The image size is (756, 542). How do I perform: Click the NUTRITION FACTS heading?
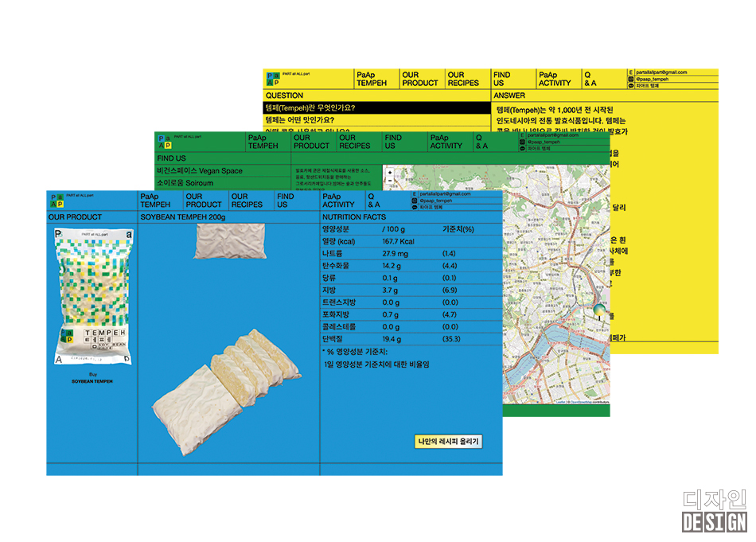click(354, 217)
